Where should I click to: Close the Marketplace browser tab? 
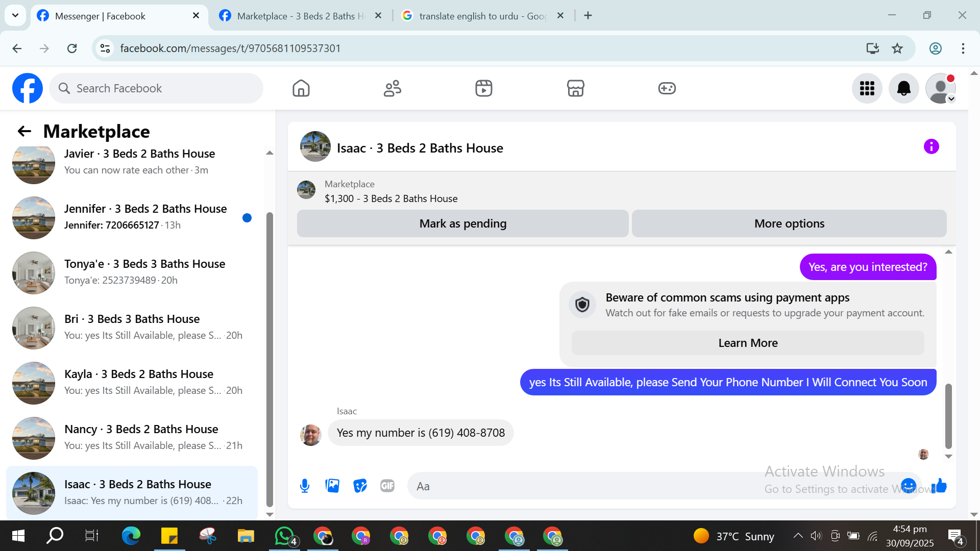pos(378,16)
